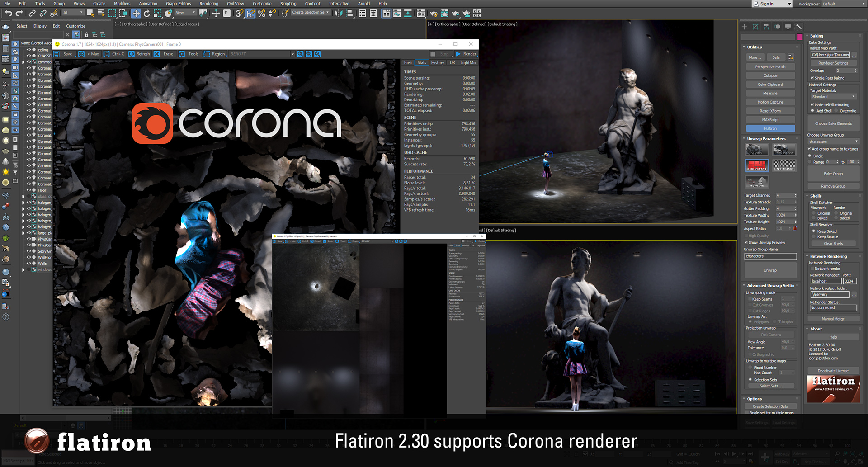The width and height of the screenshot is (868, 467).
Task: Open the Create Selection Set dropdown
Action: [x=311, y=13]
